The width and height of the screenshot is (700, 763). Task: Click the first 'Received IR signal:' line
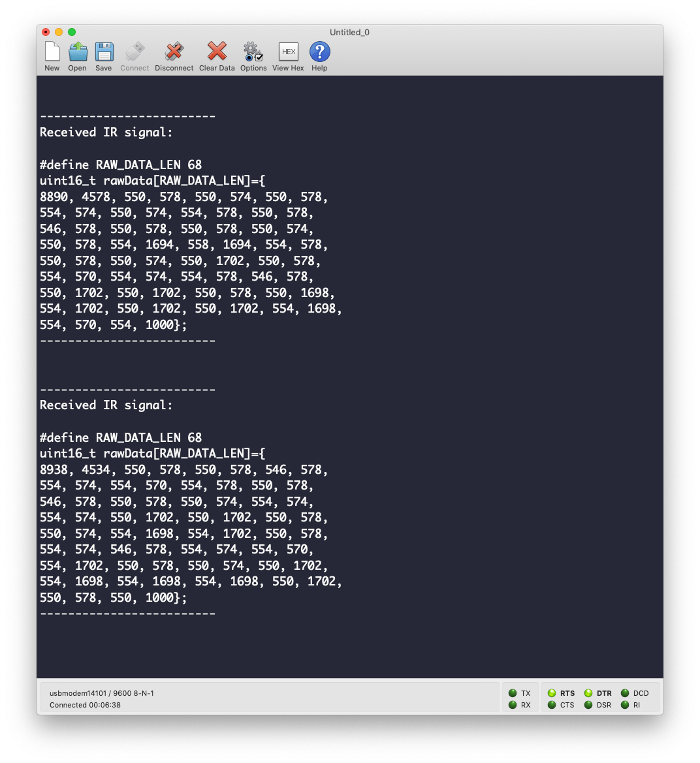106,132
